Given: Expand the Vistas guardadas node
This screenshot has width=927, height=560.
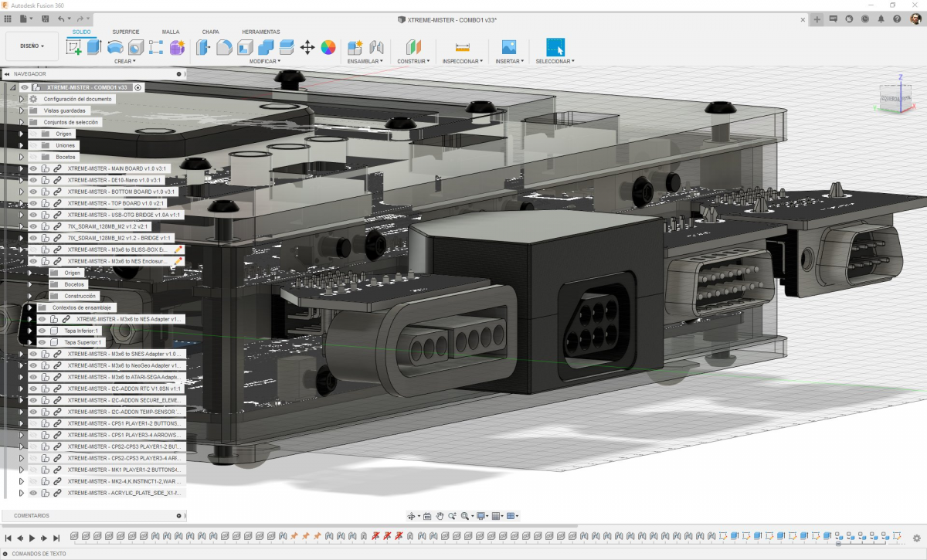Looking at the screenshot, I should pyautogui.click(x=22, y=110).
